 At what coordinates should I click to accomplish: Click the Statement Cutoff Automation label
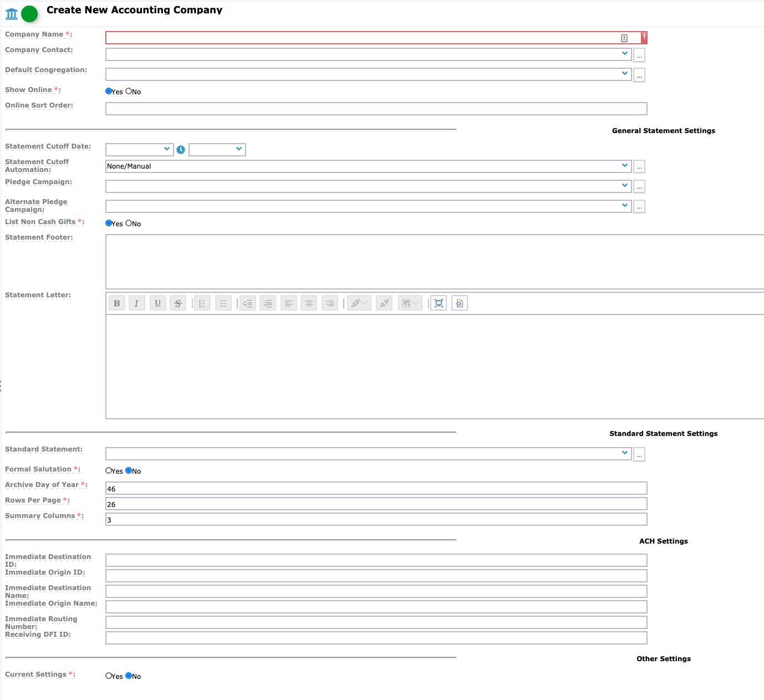coord(37,166)
